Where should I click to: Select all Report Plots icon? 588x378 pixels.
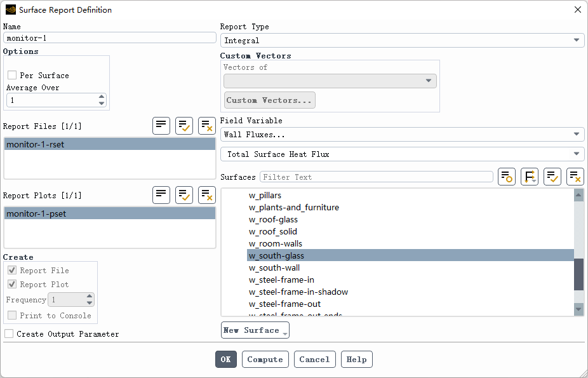184,195
